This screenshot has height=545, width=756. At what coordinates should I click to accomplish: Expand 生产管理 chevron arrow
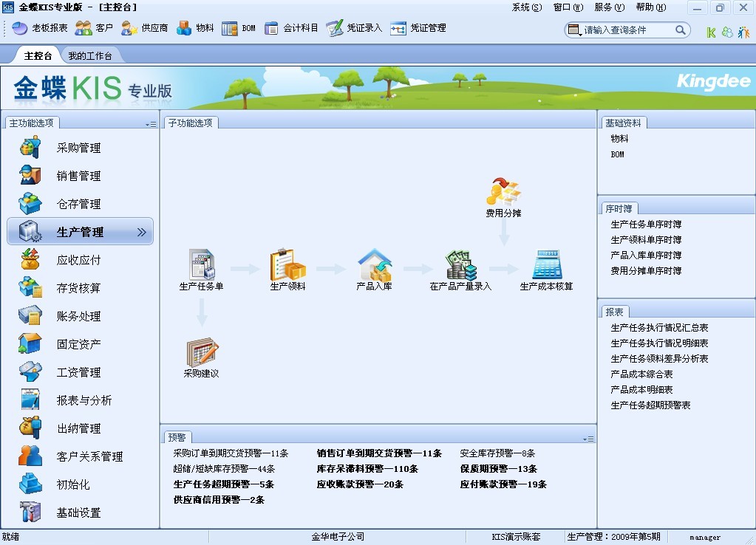pos(142,233)
